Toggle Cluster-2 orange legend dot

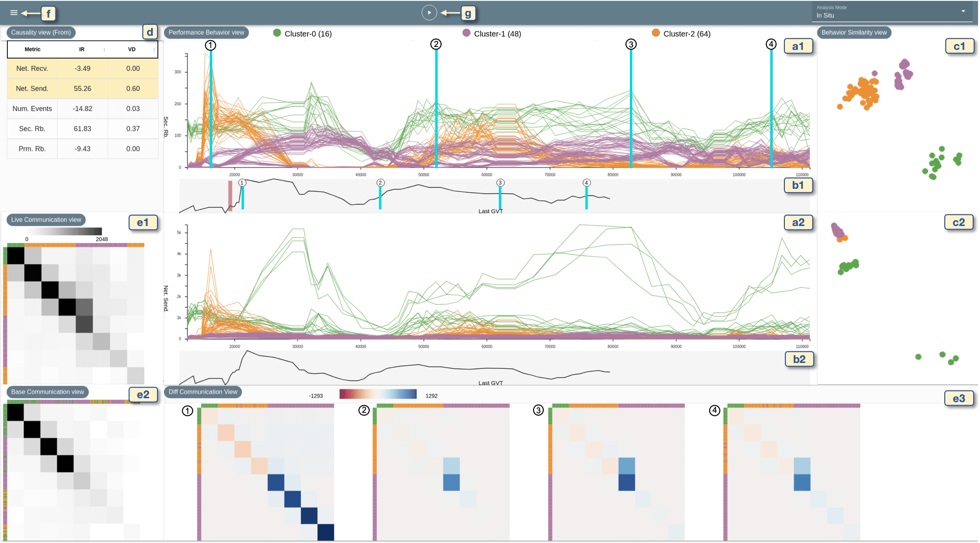click(x=656, y=33)
